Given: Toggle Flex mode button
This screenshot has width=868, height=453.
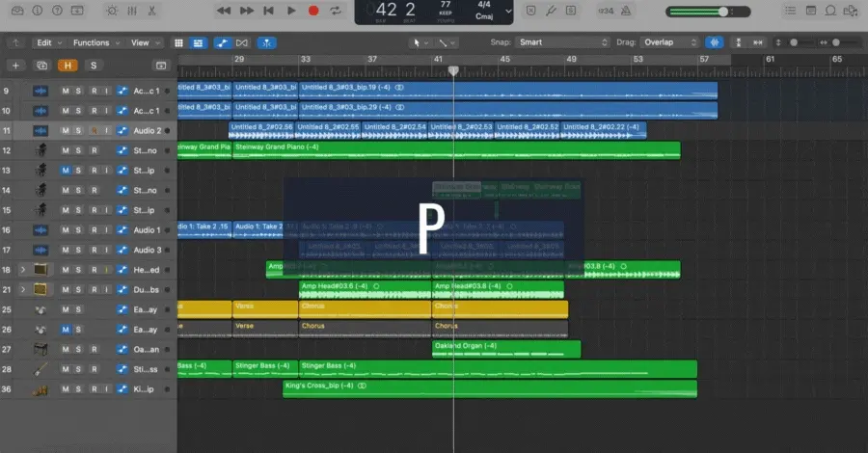Looking at the screenshot, I should pyautogui.click(x=242, y=42).
